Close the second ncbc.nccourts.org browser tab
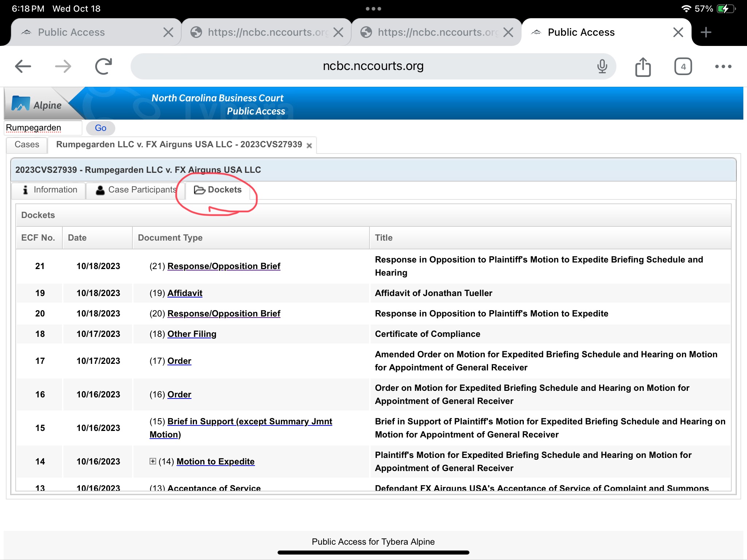Image resolution: width=747 pixels, height=560 pixels. click(x=338, y=32)
